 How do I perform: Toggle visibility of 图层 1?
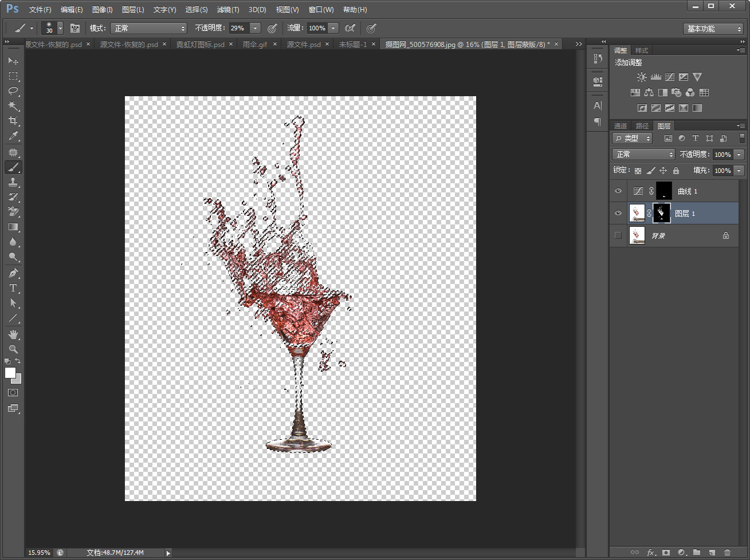point(618,214)
